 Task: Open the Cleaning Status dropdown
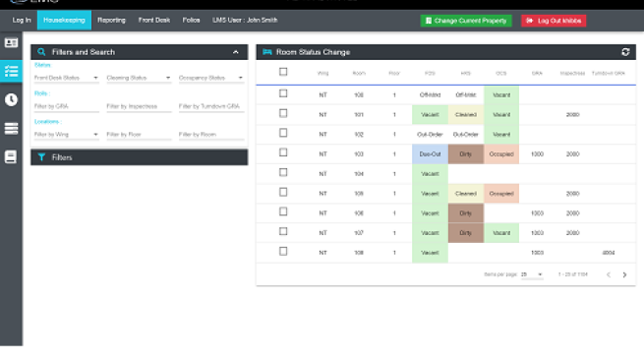tap(139, 78)
